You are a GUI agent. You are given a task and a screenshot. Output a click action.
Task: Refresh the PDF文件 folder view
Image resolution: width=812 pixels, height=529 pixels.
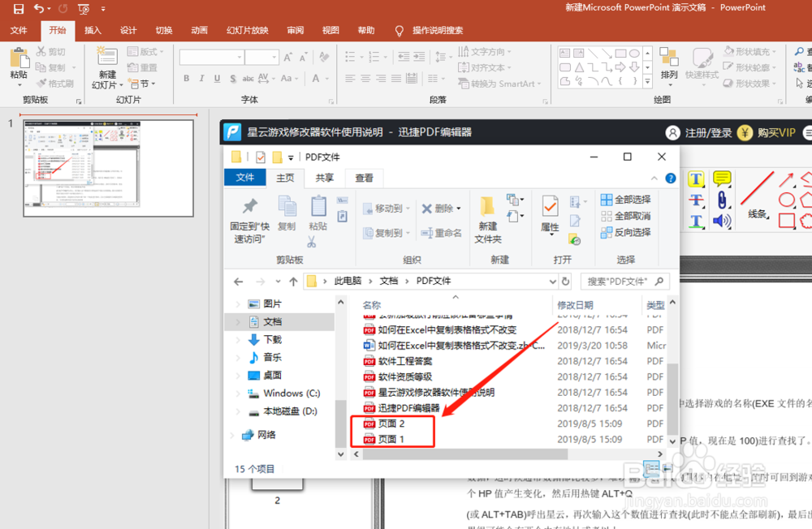(x=565, y=281)
